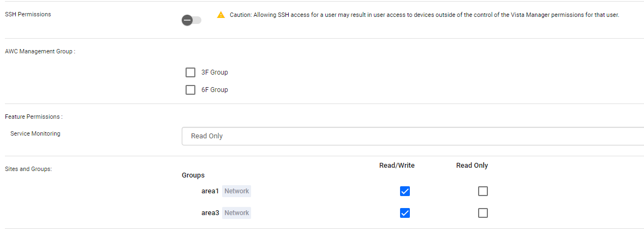Uncheck Read/Write for area1
Viewport: 644px width, 232px height.
point(405,191)
